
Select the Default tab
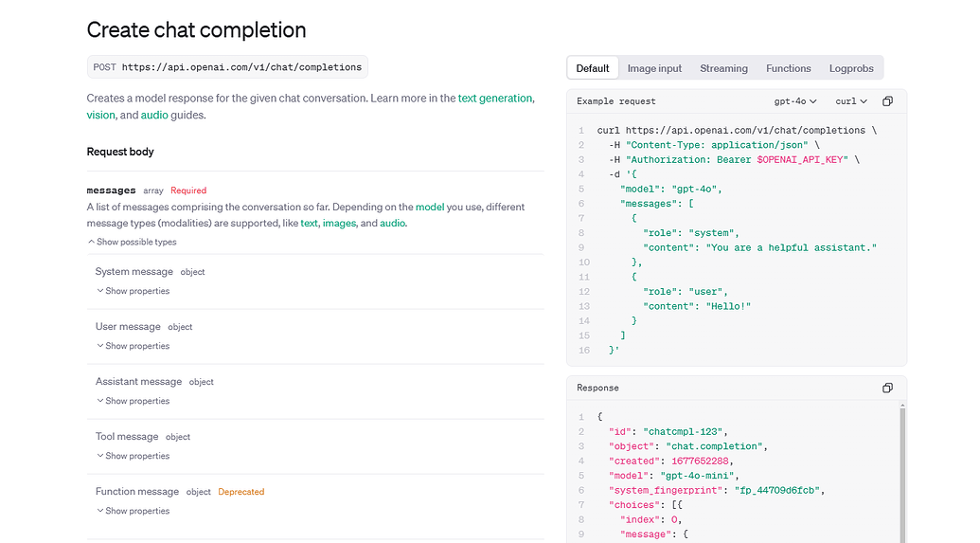point(593,68)
